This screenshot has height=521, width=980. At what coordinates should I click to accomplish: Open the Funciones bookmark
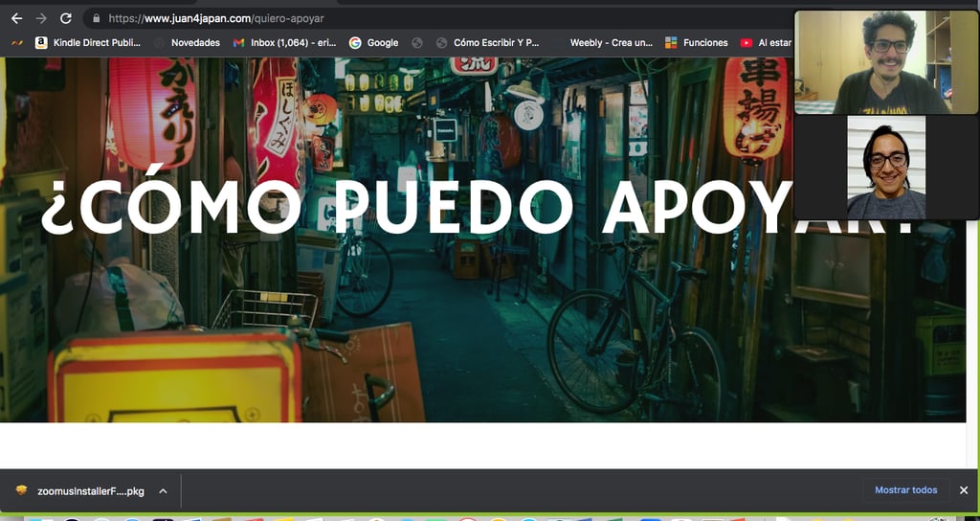[697, 42]
